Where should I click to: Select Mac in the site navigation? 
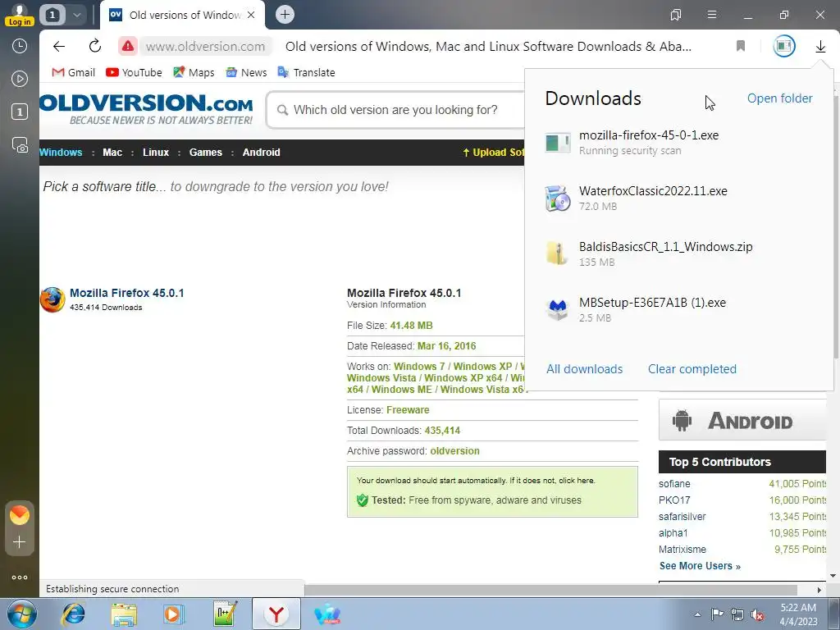(112, 152)
